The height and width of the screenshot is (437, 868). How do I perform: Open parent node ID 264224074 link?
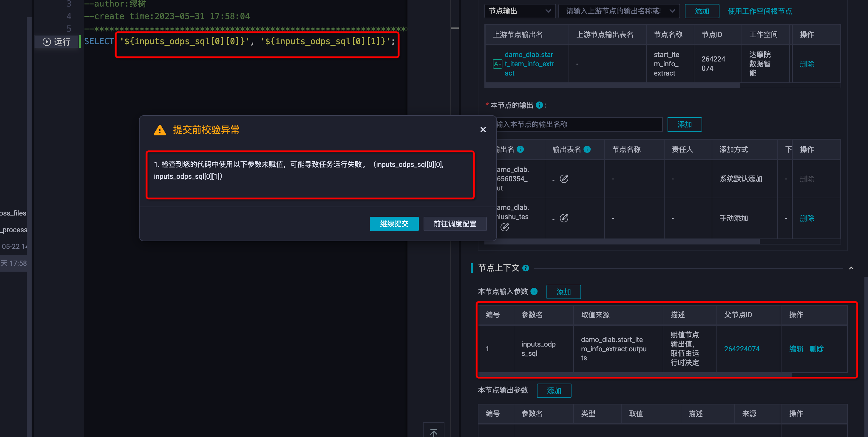click(x=742, y=349)
